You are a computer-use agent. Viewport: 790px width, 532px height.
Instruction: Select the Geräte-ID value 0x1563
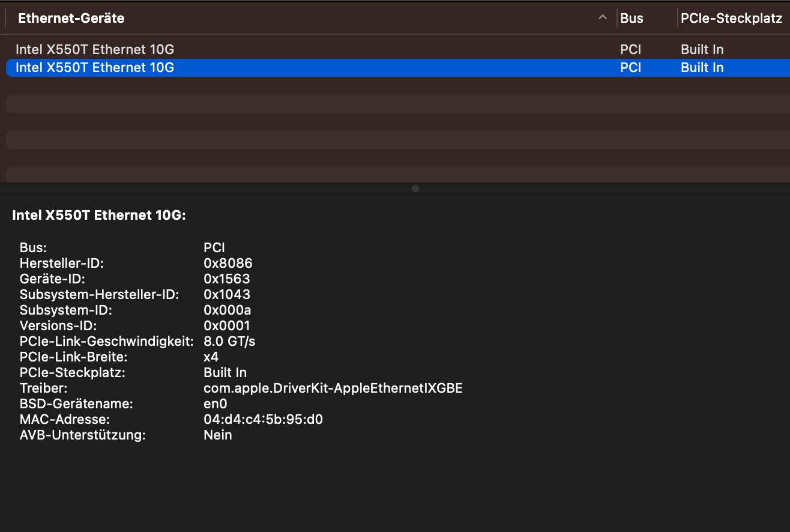click(x=227, y=279)
